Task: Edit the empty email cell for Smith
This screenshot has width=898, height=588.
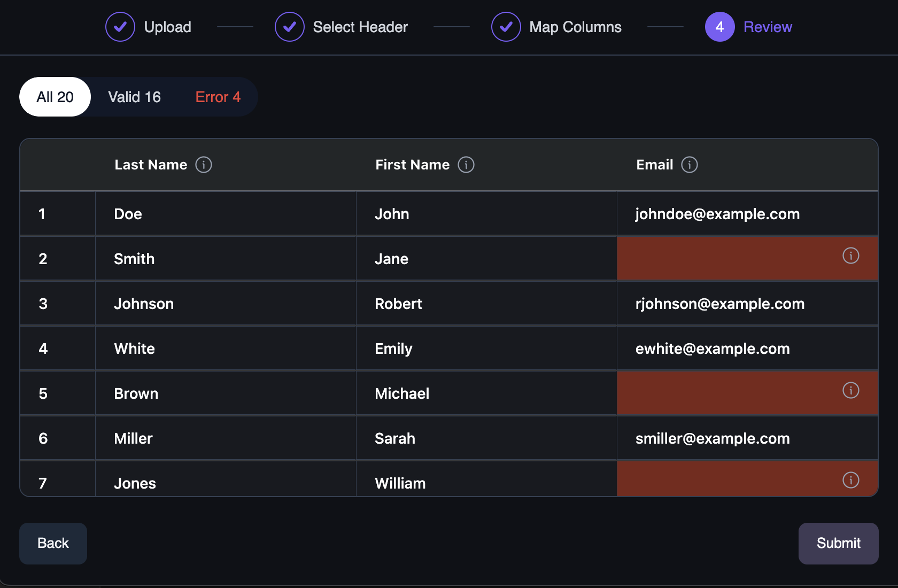Action: (x=747, y=259)
